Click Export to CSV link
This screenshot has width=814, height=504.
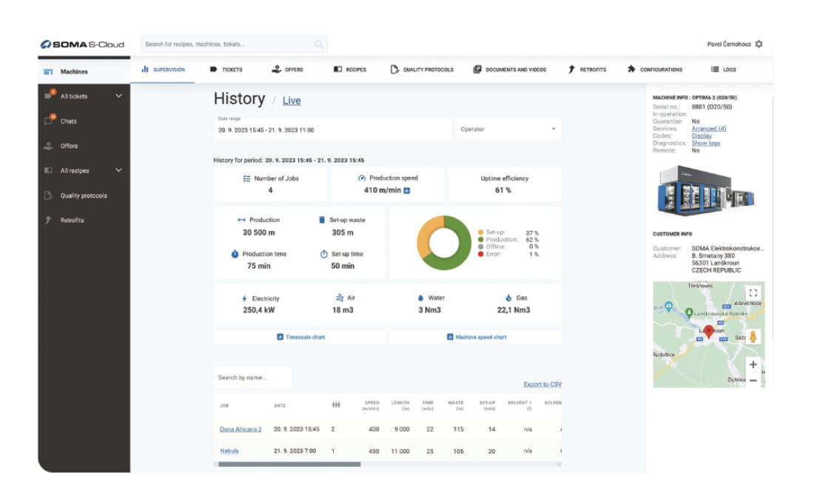(x=542, y=384)
